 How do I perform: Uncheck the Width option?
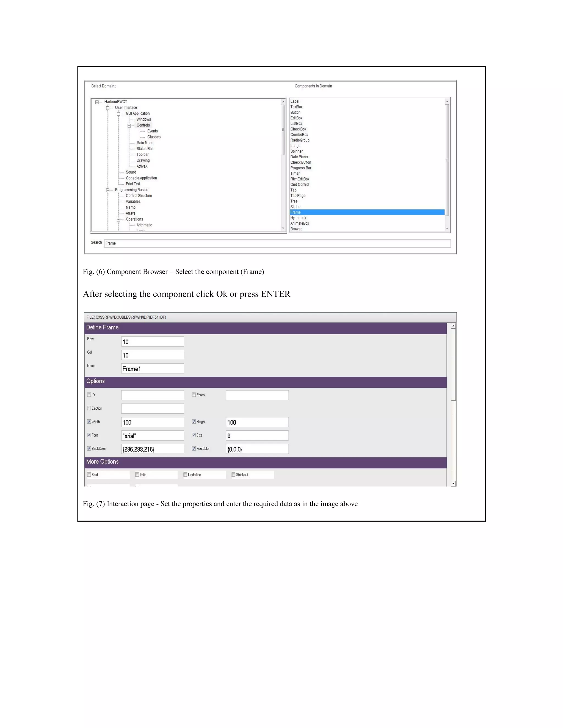(x=89, y=422)
